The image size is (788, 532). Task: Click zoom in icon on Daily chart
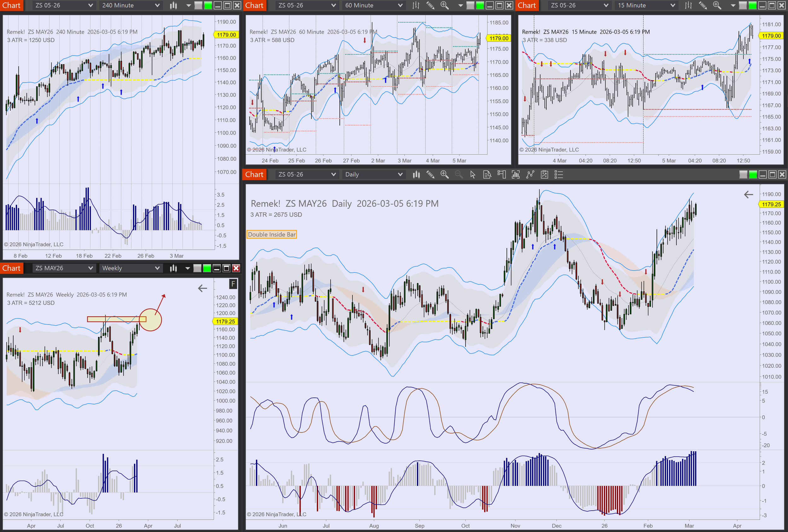pyautogui.click(x=444, y=175)
